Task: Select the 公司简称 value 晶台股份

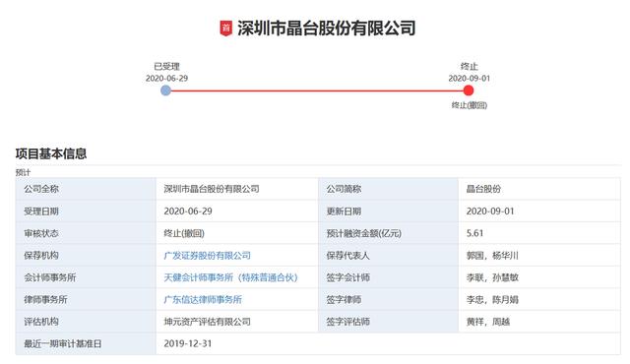Action: click(x=483, y=189)
